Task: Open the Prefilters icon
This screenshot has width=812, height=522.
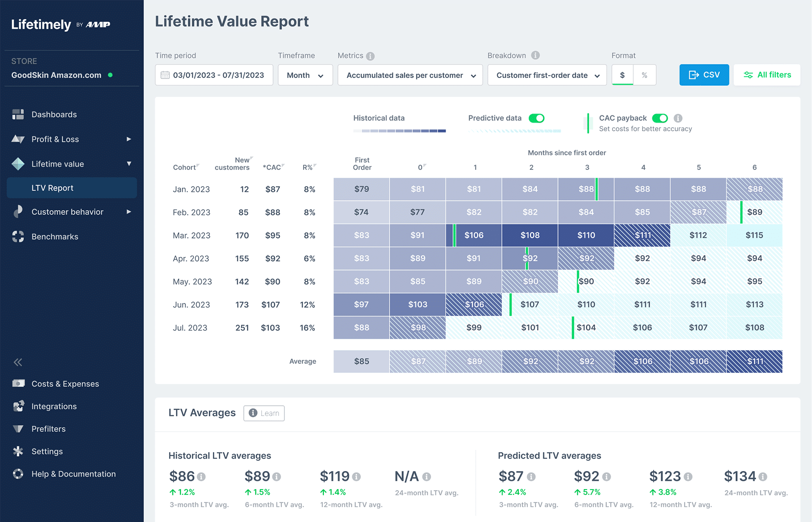Action: click(18, 429)
